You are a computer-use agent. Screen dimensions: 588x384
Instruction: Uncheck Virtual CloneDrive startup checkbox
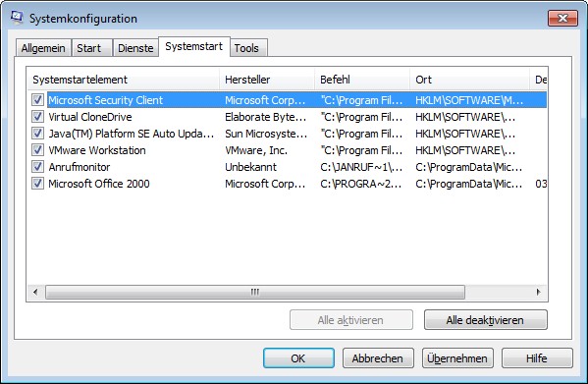coord(37,117)
